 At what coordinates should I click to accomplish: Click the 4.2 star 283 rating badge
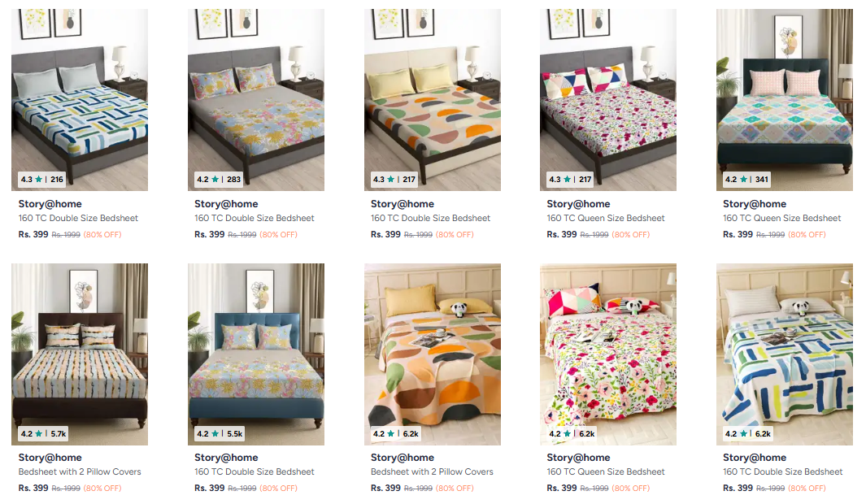click(219, 180)
